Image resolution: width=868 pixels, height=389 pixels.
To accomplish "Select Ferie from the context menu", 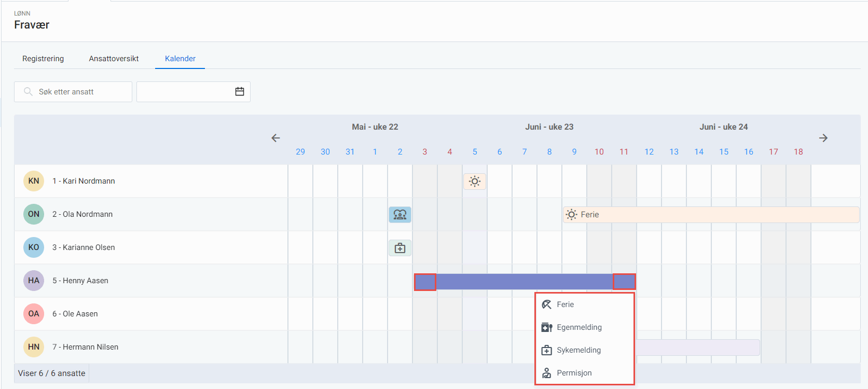I will 565,304.
